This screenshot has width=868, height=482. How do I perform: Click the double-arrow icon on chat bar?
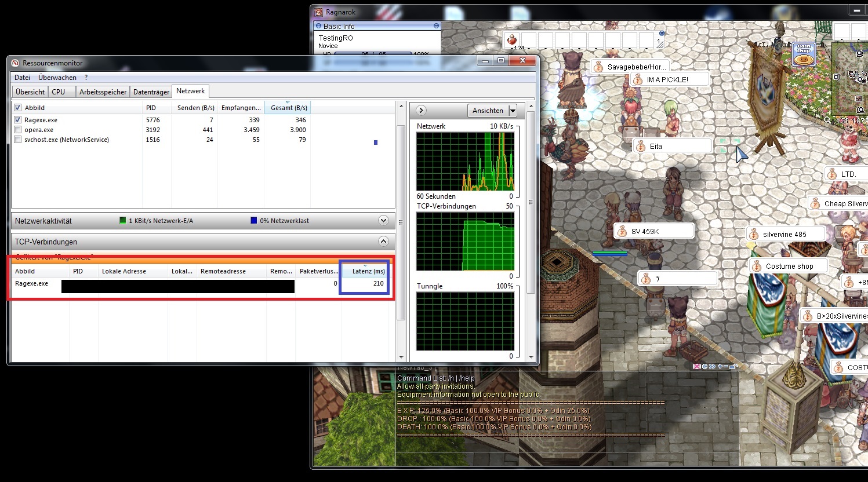click(712, 366)
